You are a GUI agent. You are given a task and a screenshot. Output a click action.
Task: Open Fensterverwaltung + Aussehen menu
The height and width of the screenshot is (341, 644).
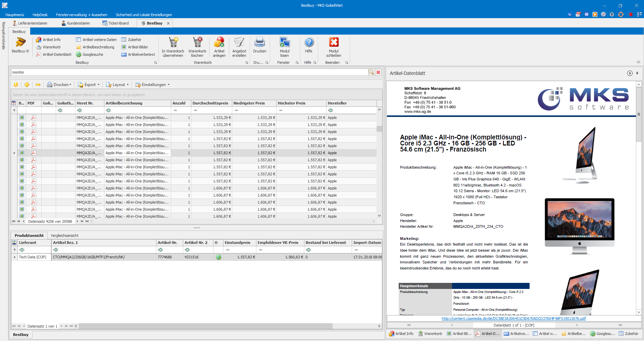tap(82, 15)
